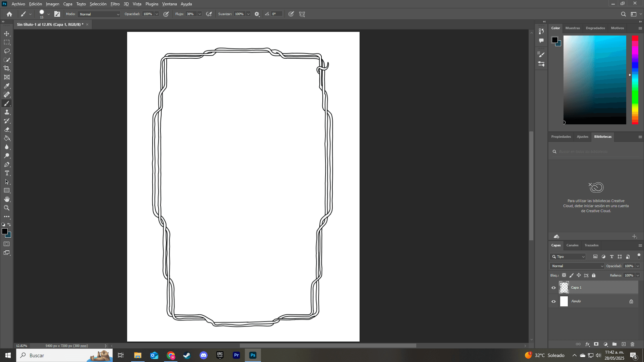Open the brush Modo dropdown
The image size is (644, 362).
(x=99, y=14)
